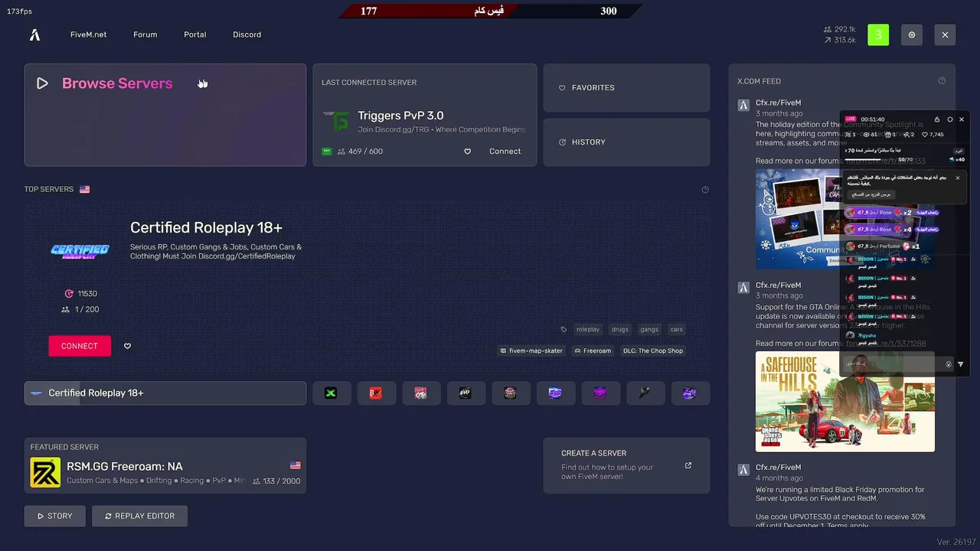Select the drugs tag

620,330
